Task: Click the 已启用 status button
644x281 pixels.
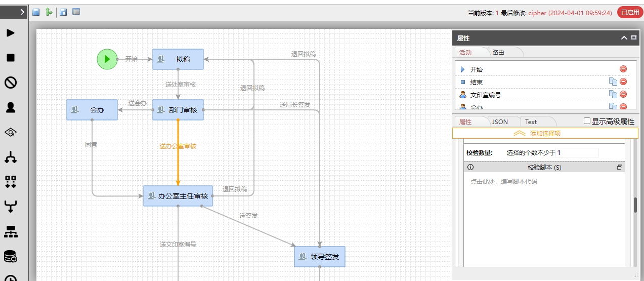Action: click(x=630, y=13)
